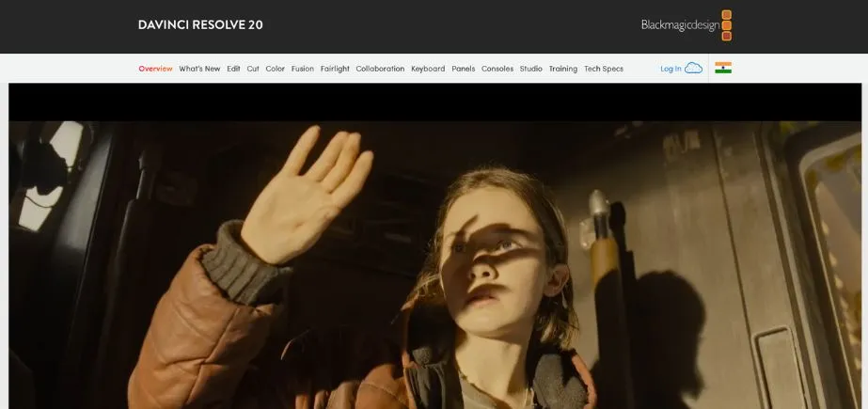
Task: Click the DaVinci Resolve 20 title
Action: point(200,24)
